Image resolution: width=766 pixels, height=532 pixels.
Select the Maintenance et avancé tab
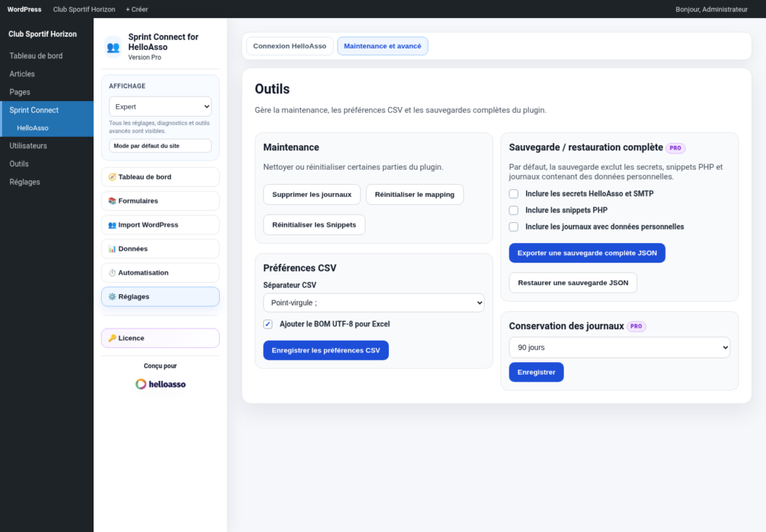tap(382, 46)
